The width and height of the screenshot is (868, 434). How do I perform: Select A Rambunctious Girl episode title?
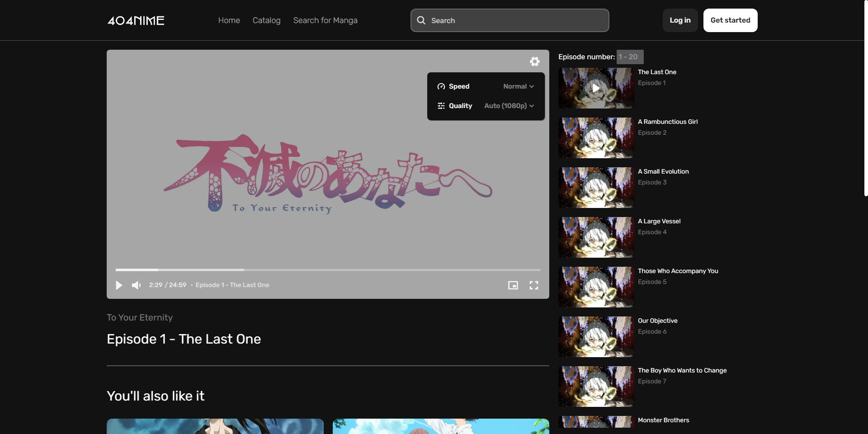click(668, 122)
